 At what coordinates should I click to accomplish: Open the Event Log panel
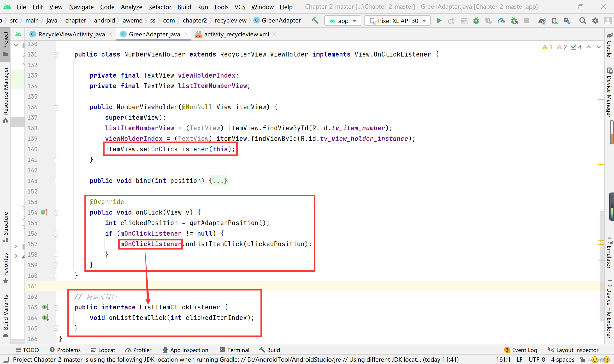(x=521, y=350)
